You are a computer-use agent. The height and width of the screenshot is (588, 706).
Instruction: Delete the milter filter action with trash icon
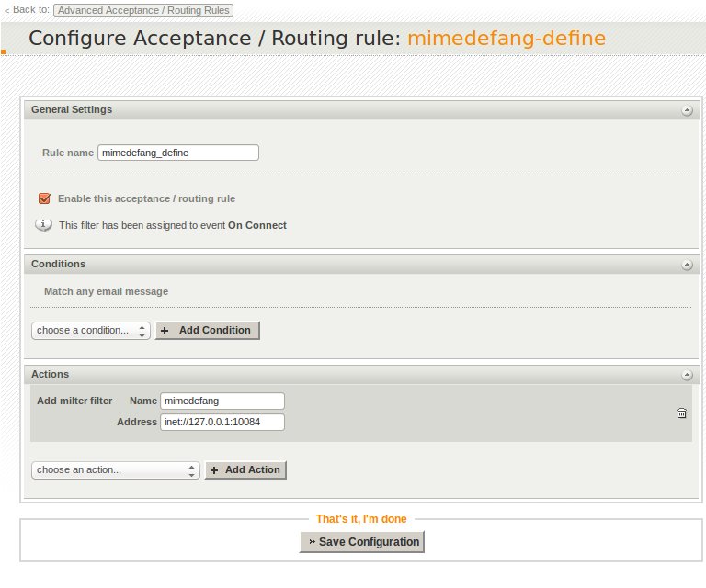tap(681, 413)
